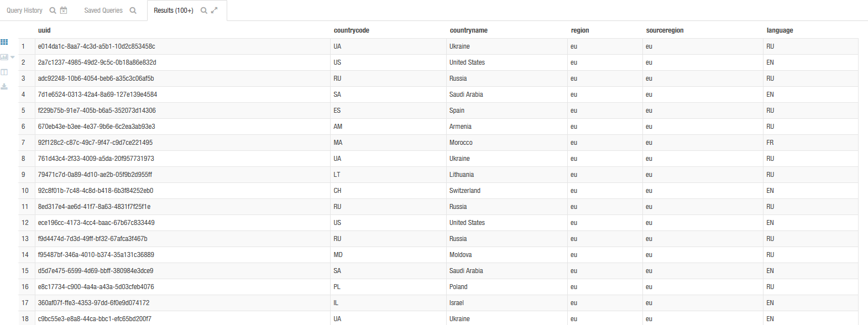
Task: Search within Saved Queries
Action: 133,11
